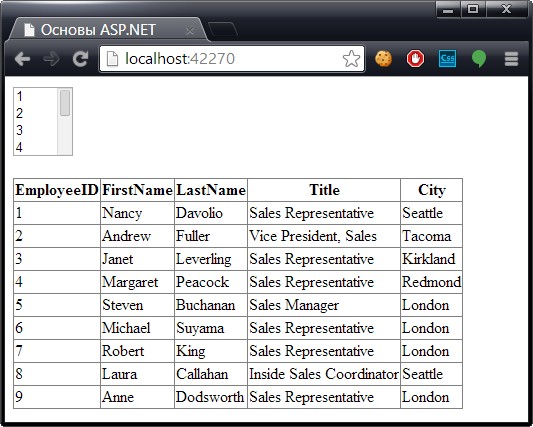Click the Inside Sales Coordinator cell
Image resolution: width=533 pixels, height=427 pixels.
click(x=324, y=374)
